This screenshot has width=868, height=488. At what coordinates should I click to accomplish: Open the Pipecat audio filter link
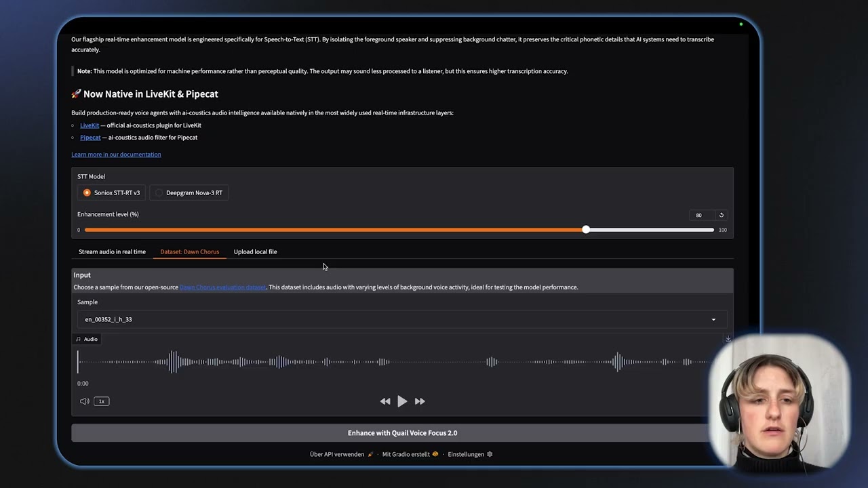(x=90, y=138)
